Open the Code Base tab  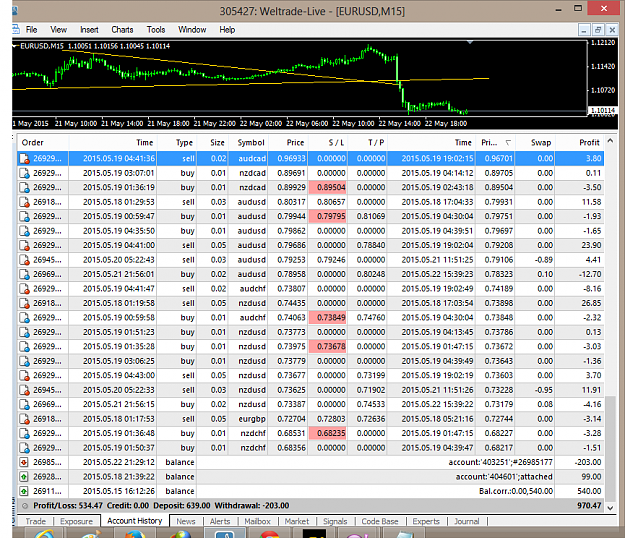click(380, 521)
